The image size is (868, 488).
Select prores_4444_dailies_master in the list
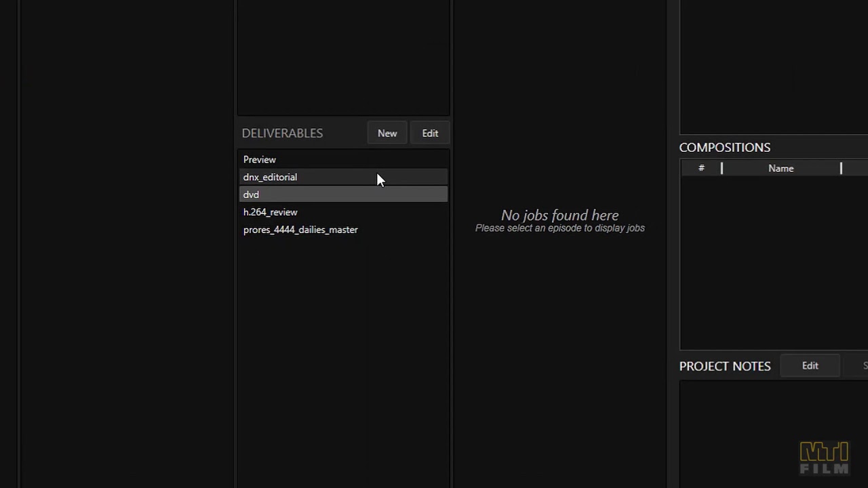300,230
